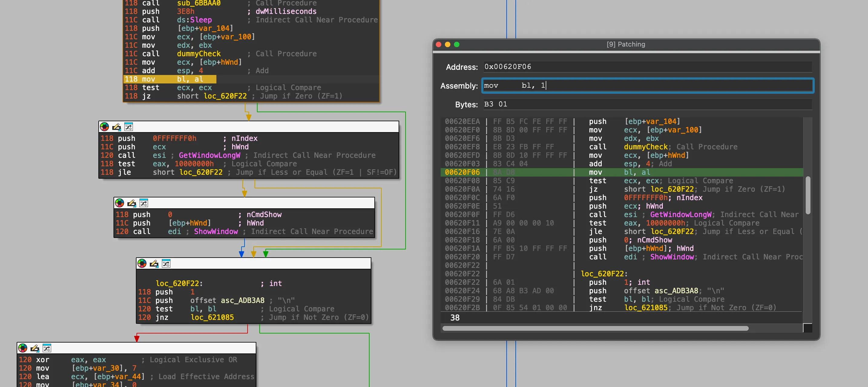Image resolution: width=868 pixels, height=387 pixels.
Task: Click the pencil icon on ShowWindow block
Action: coord(132,203)
